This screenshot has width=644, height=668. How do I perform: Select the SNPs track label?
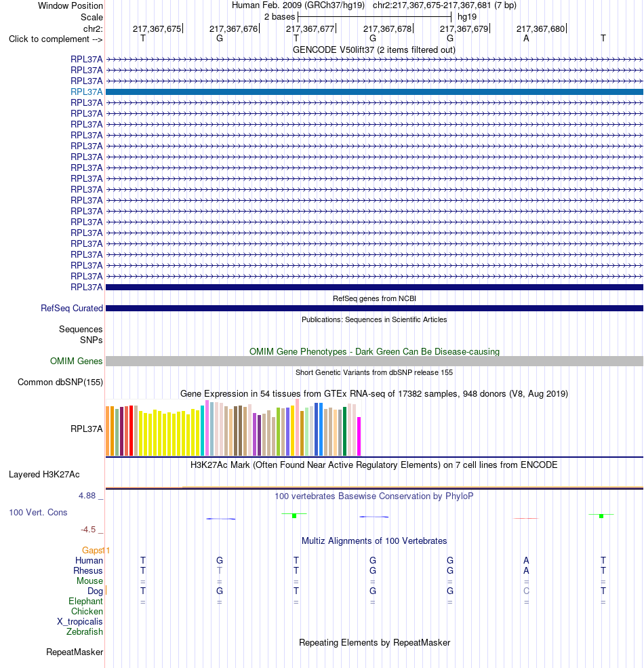pyautogui.click(x=91, y=340)
